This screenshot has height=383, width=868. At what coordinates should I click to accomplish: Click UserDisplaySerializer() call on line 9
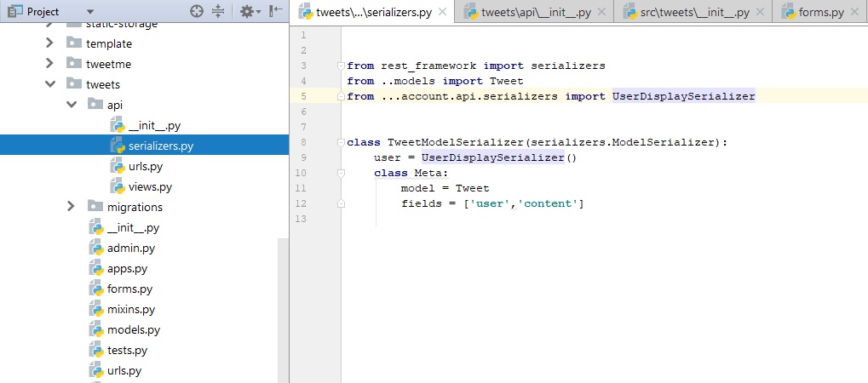click(x=499, y=157)
